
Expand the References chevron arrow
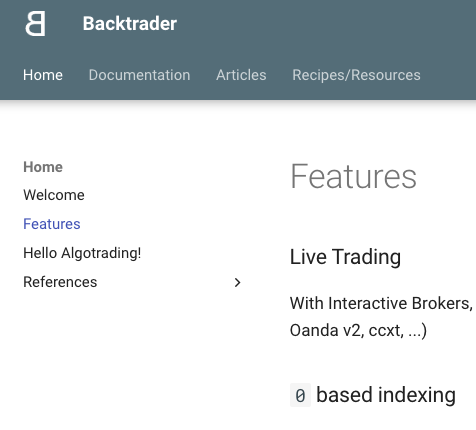237,282
